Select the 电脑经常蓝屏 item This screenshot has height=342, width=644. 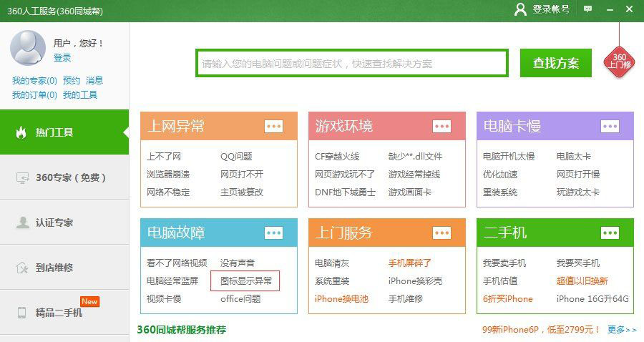172,280
